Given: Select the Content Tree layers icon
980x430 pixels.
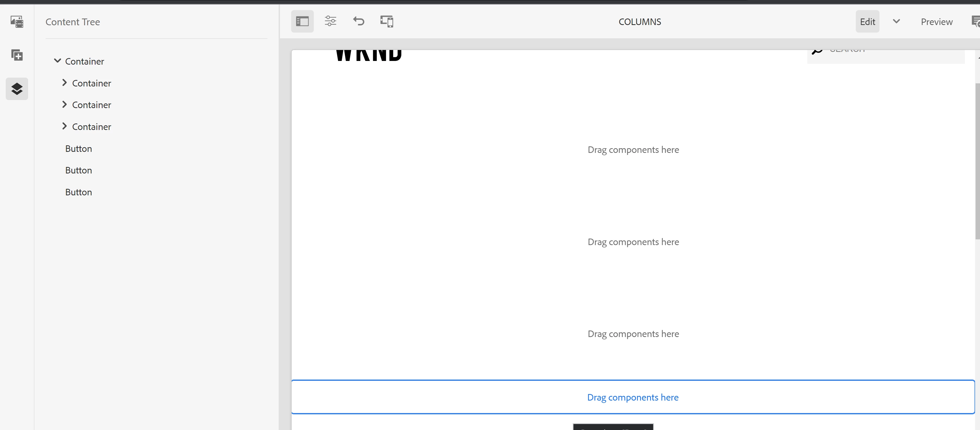Looking at the screenshot, I should [x=17, y=89].
